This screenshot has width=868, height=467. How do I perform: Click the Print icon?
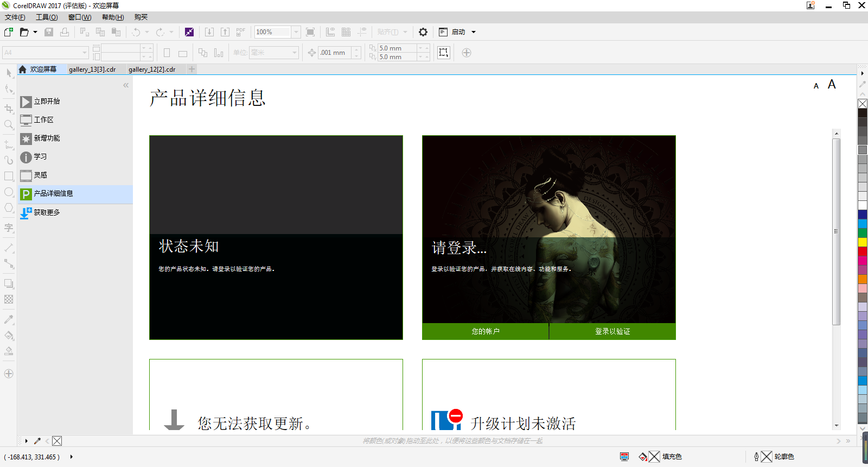pyautogui.click(x=65, y=32)
